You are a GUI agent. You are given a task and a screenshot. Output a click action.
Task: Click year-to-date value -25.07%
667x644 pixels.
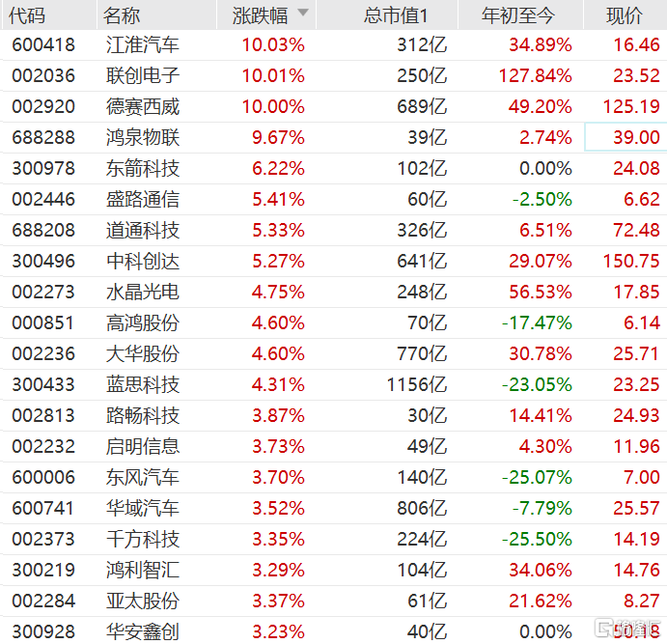click(538, 477)
